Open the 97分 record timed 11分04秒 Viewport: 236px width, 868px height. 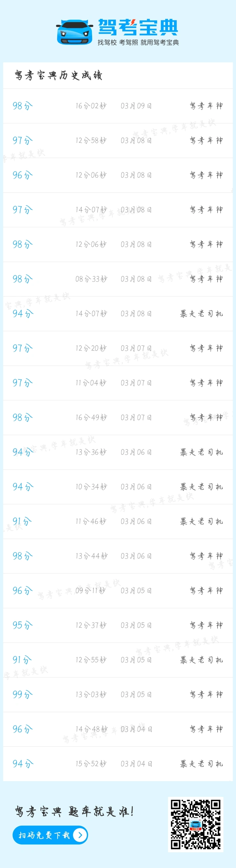118,383
